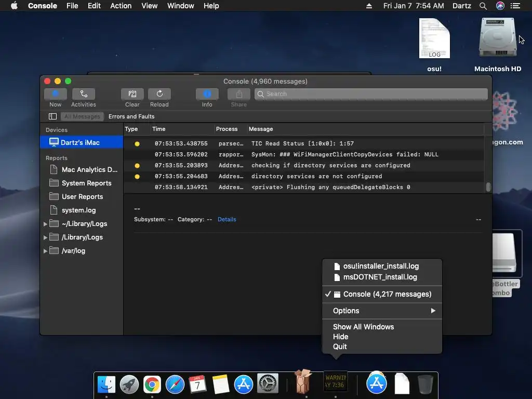The height and width of the screenshot is (399, 532).
Task: Expand the /Library/Logs folder
Action: click(x=45, y=237)
